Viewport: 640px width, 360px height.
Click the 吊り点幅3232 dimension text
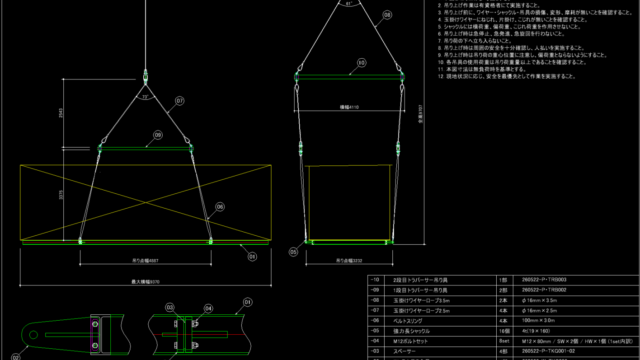[x=349, y=260]
